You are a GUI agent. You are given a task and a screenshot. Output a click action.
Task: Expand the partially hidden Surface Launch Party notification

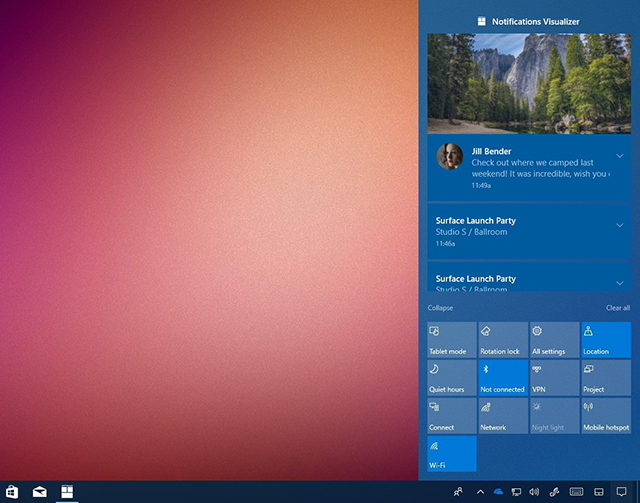[x=620, y=283]
